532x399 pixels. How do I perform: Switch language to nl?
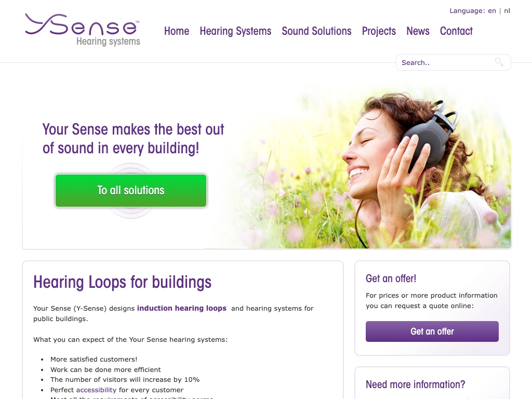[507, 11]
